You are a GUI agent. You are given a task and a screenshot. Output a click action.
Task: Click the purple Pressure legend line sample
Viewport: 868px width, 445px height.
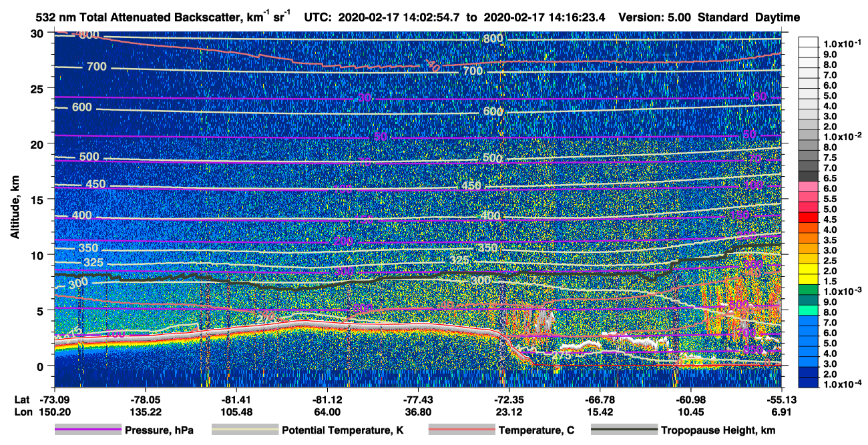[87, 430]
